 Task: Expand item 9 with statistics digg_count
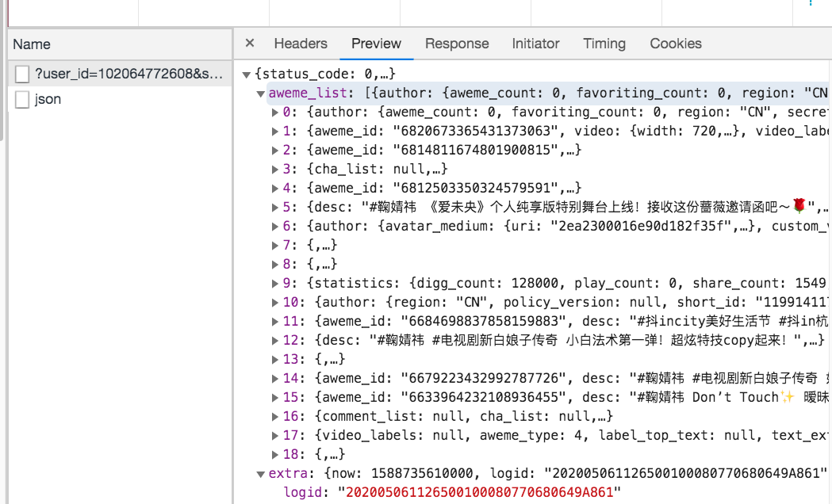[275, 284]
